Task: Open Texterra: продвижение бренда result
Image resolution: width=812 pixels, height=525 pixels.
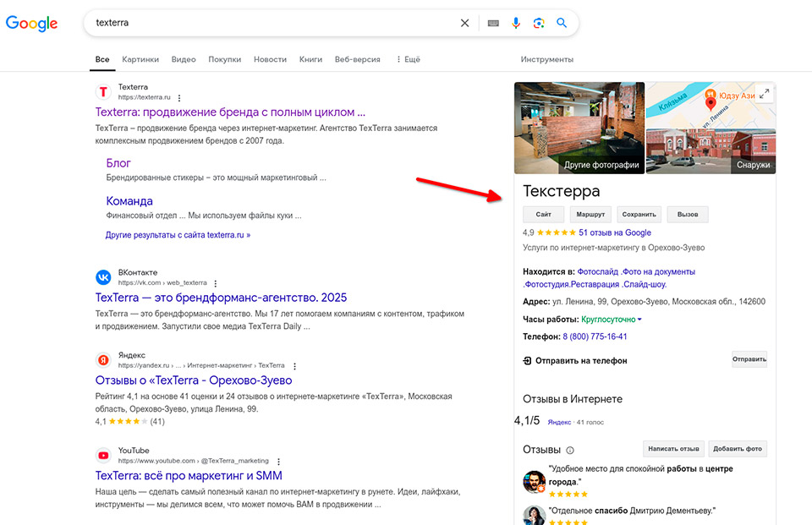Action: (230, 112)
